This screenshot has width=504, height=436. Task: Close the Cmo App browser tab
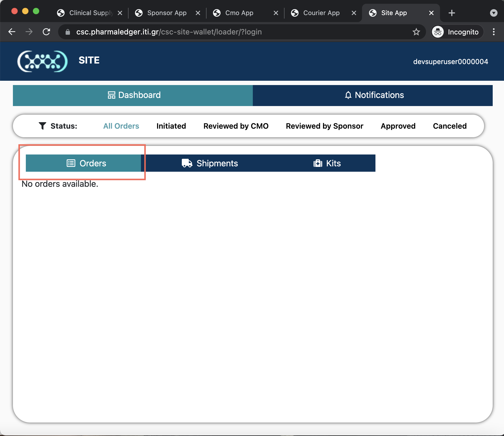tap(276, 13)
